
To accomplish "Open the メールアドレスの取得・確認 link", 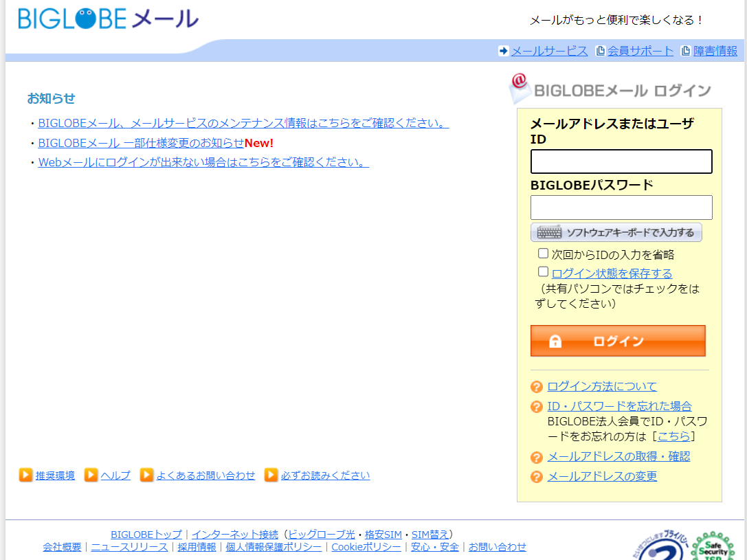I will coord(619,457).
